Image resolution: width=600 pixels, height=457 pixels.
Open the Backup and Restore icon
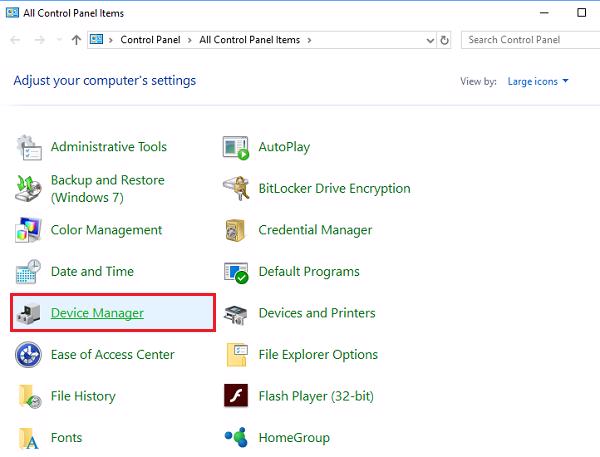(x=29, y=188)
